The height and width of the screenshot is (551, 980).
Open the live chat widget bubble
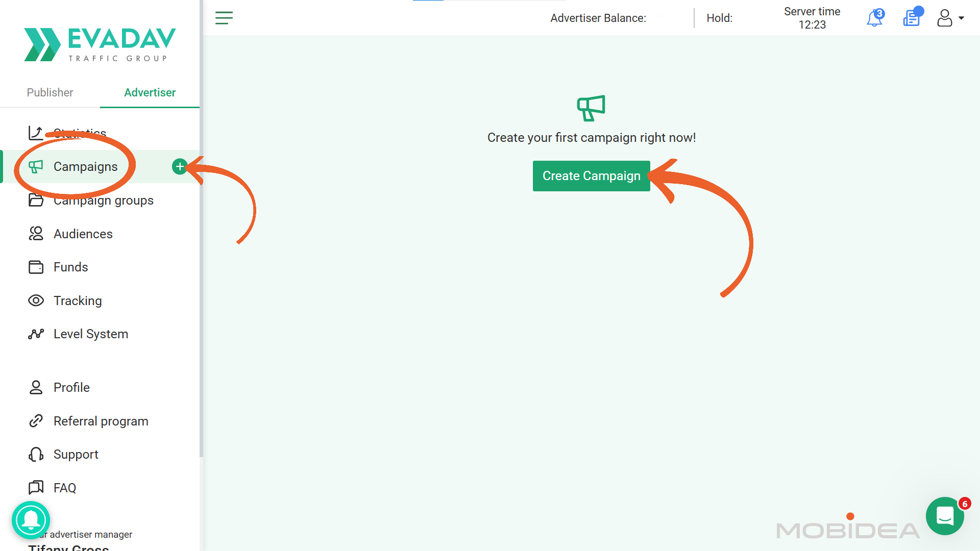pos(945,516)
